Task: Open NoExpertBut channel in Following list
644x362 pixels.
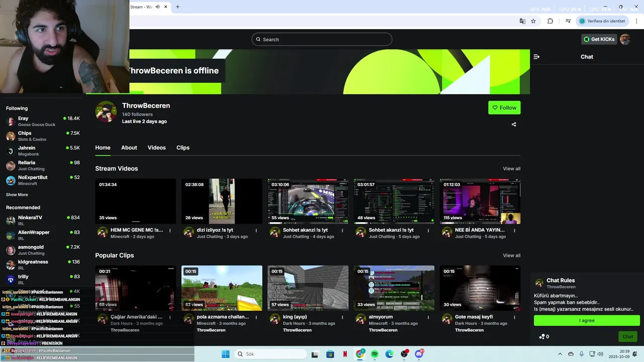Action: click(x=43, y=180)
